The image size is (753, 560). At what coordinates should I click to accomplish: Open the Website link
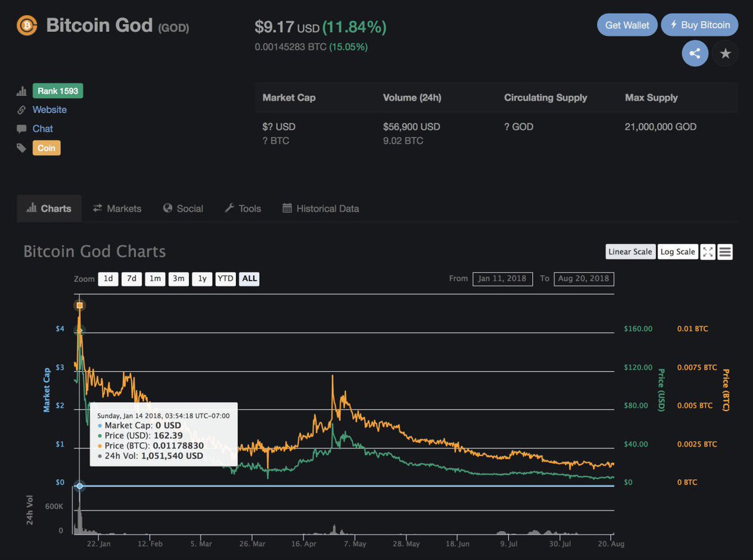point(50,110)
